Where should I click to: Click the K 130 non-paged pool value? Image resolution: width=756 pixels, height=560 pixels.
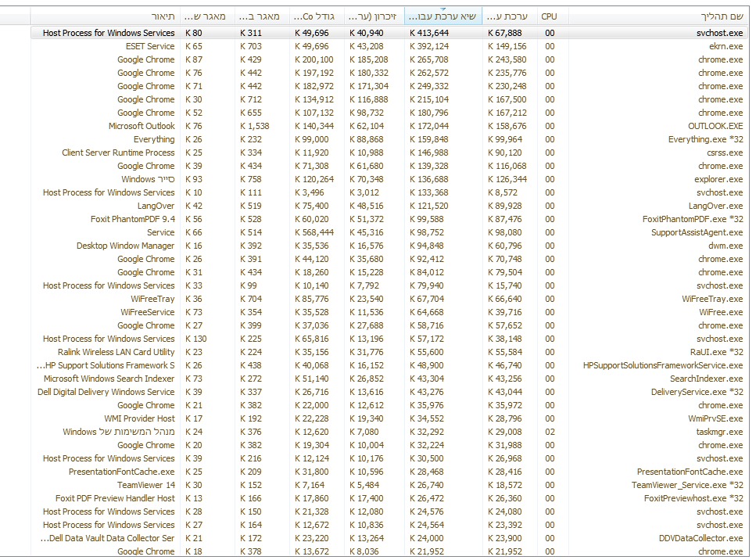pos(195,339)
